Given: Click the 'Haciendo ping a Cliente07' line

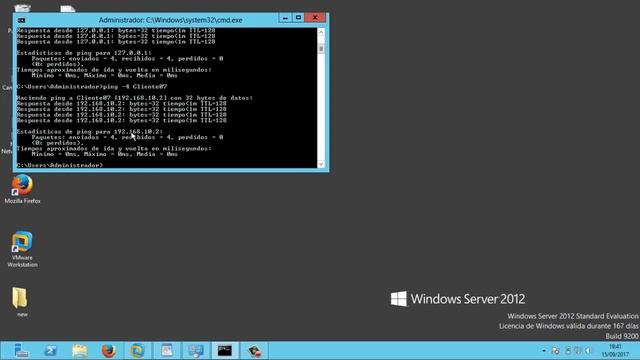Looking at the screenshot, I should click(x=135, y=98).
